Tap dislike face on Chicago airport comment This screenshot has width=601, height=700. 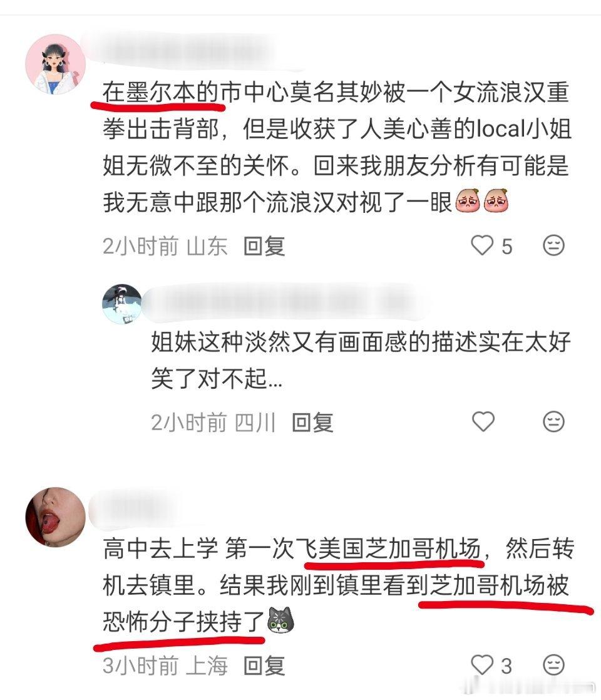pos(553,665)
